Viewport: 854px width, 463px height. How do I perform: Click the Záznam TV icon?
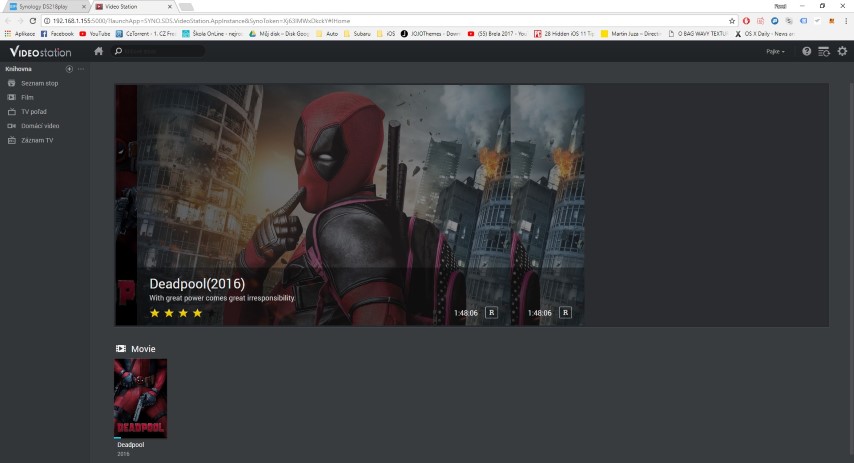point(11,141)
